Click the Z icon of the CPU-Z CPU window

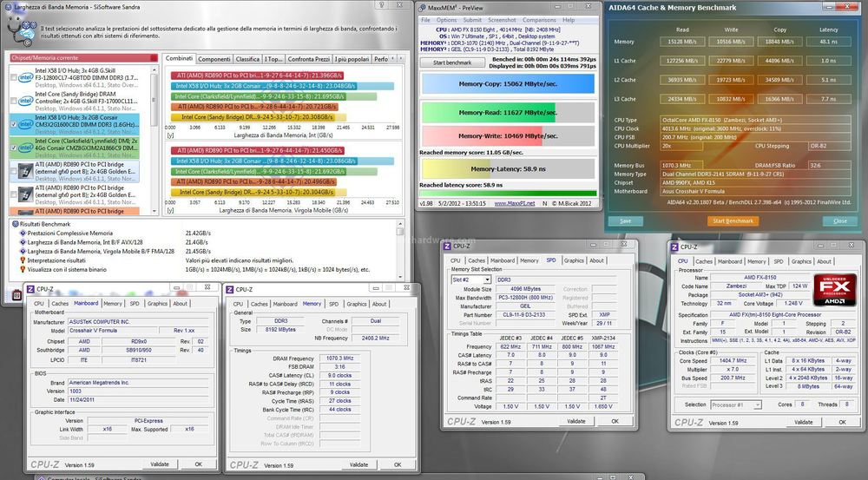pos(674,247)
